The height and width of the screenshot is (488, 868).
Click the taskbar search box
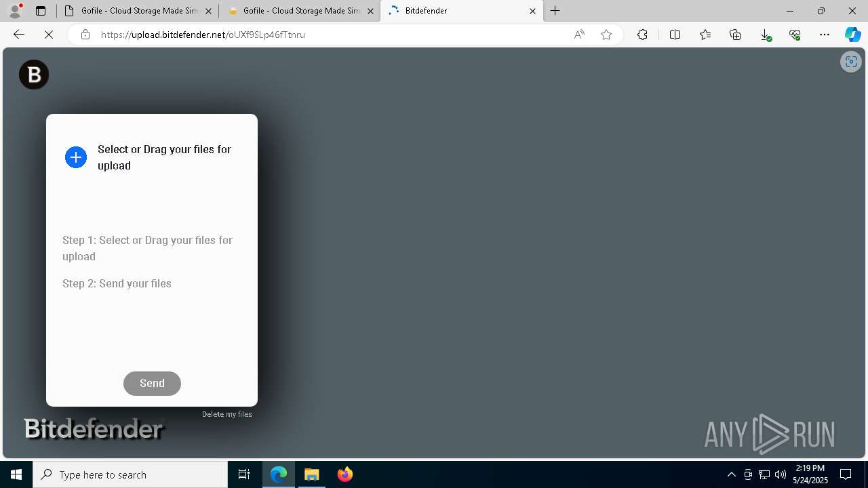tap(130, 474)
